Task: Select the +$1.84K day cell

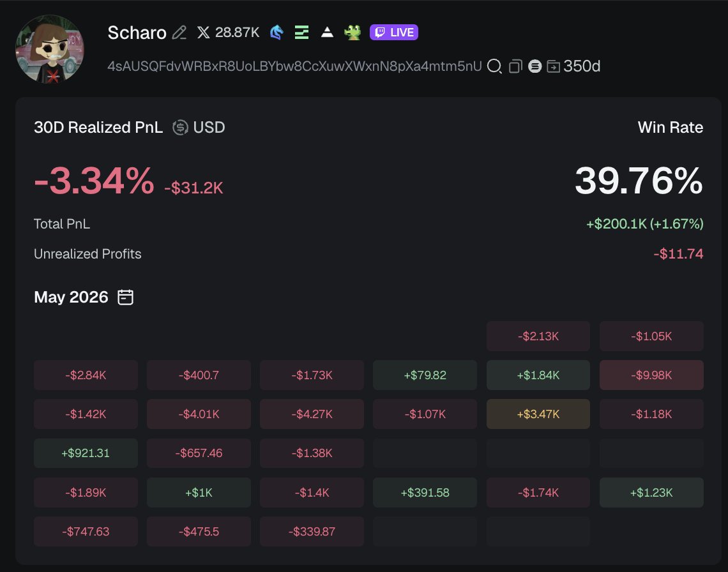Action: 538,375
